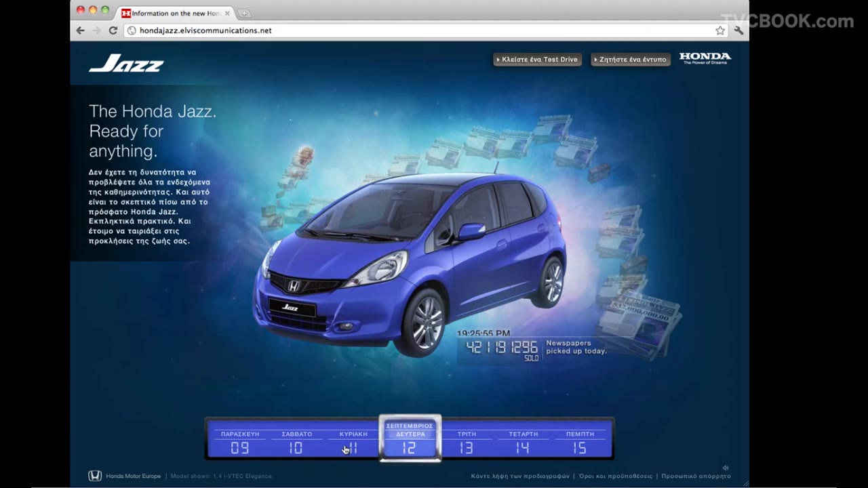Bookmark this page with the star icon
The width and height of the screenshot is (868, 488).
click(720, 30)
